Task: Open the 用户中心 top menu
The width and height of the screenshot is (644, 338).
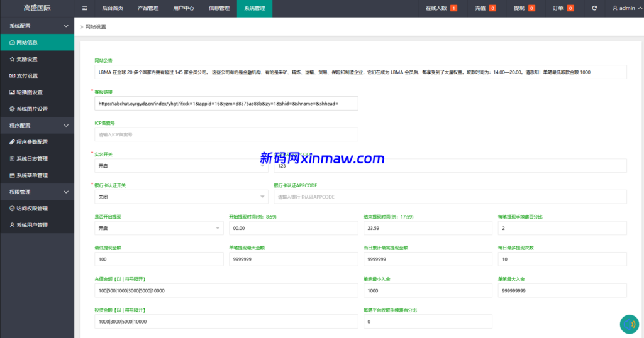Action: click(x=184, y=8)
